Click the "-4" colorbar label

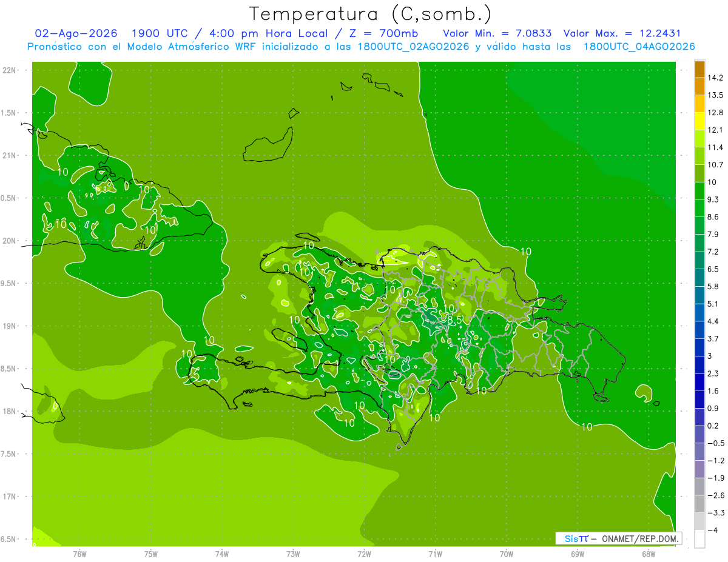[712, 530]
